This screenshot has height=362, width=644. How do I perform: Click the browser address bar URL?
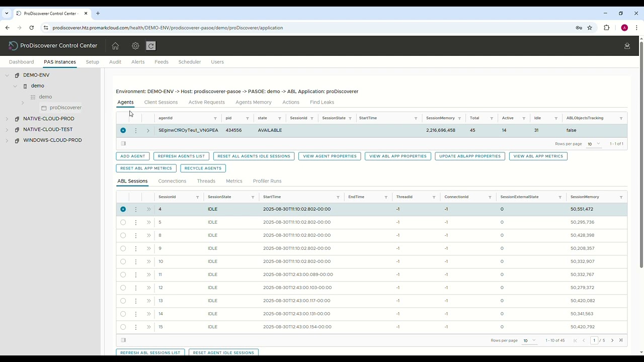[x=168, y=28]
